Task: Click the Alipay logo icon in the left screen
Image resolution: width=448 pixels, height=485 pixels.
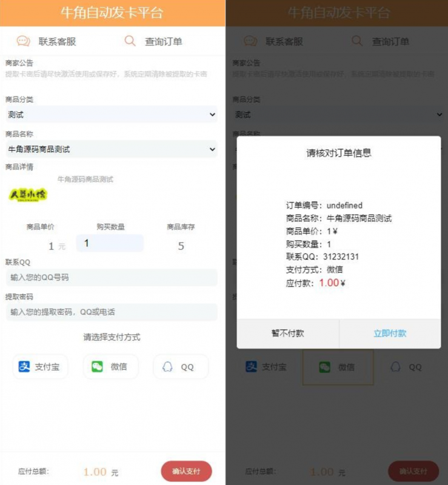Action: (24, 367)
